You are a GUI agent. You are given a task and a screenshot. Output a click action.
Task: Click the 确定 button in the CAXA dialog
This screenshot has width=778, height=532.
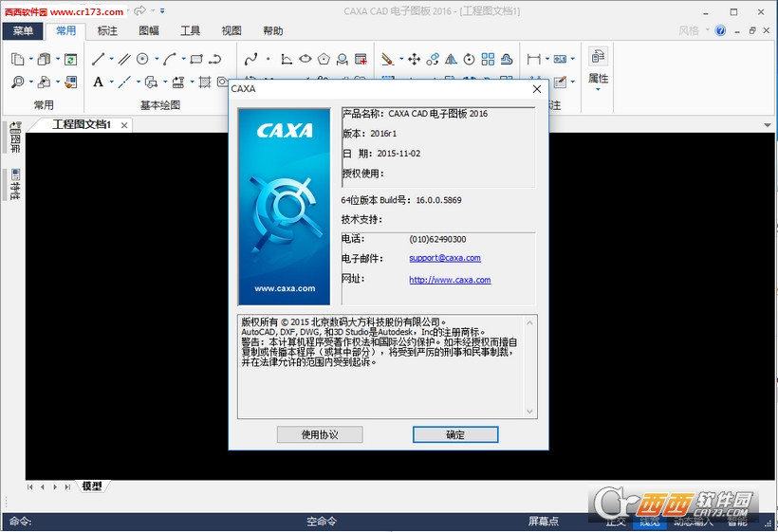455,435
